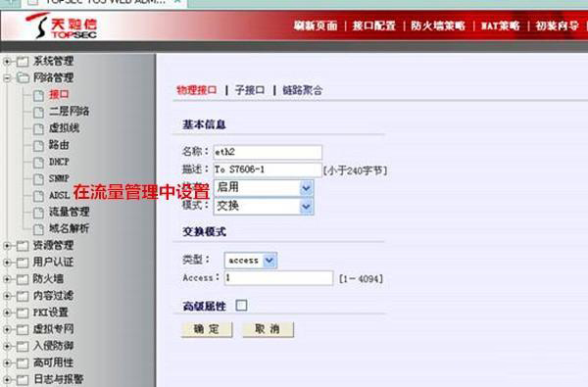Open the 交换 mode dropdown

point(264,207)
